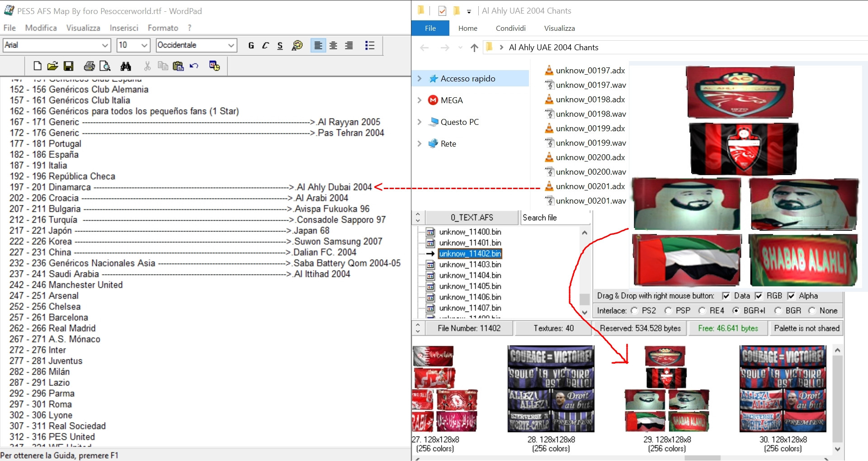Go back in File Explorer
This screenshot has width=868, height=461.
pyautogui.click(x=424, y=48)
